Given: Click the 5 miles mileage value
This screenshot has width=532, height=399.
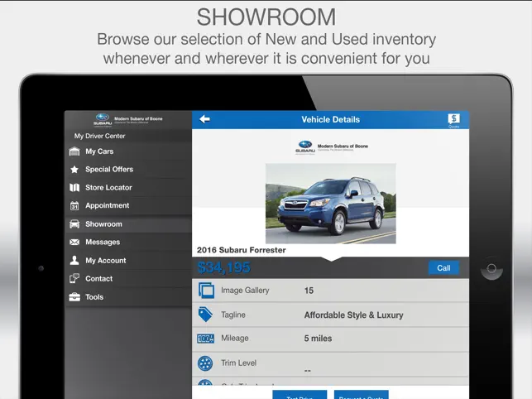Looking at the screenshot, I should tap(318, 339).
